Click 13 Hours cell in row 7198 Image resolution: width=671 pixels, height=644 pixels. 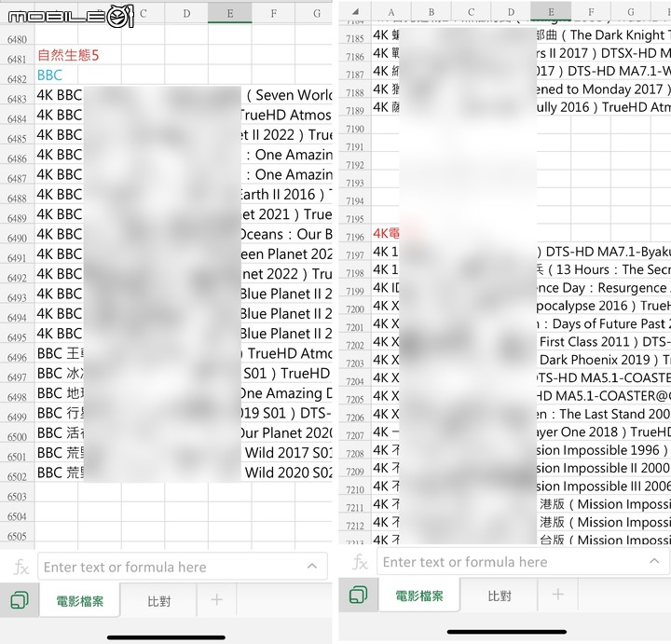(604, 269)
